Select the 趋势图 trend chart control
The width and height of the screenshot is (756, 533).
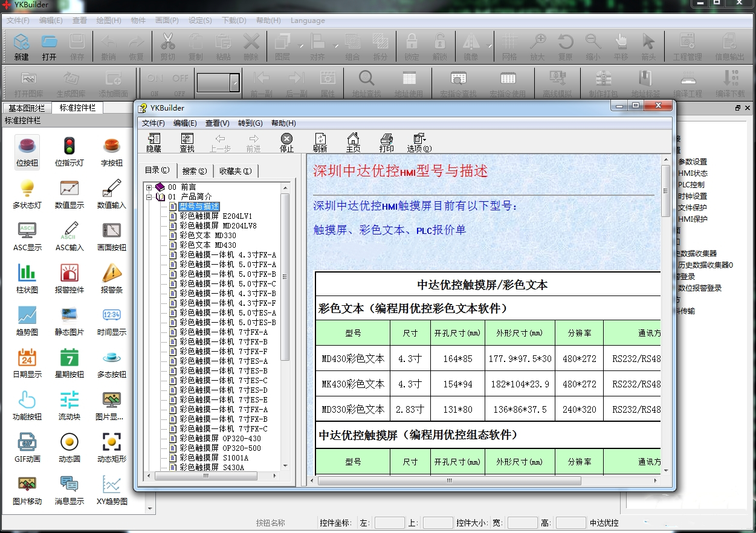click(x=27, y=320)
